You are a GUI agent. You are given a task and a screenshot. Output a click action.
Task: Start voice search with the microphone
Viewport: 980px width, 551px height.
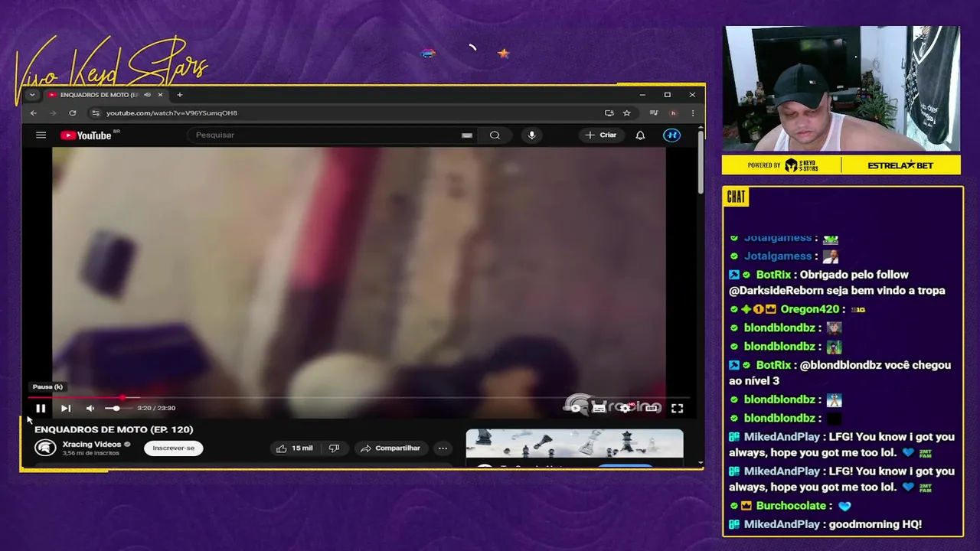click(531, 135)
